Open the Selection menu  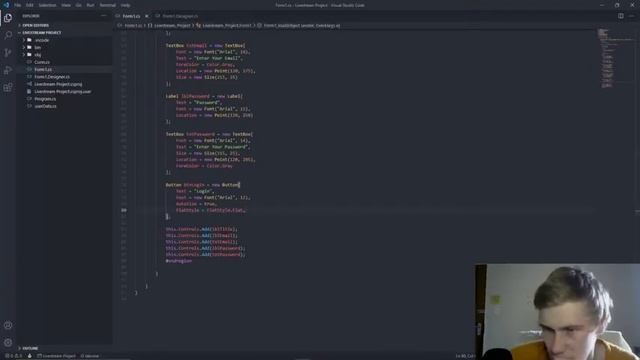pyautogui.click(x=47, y=5)
